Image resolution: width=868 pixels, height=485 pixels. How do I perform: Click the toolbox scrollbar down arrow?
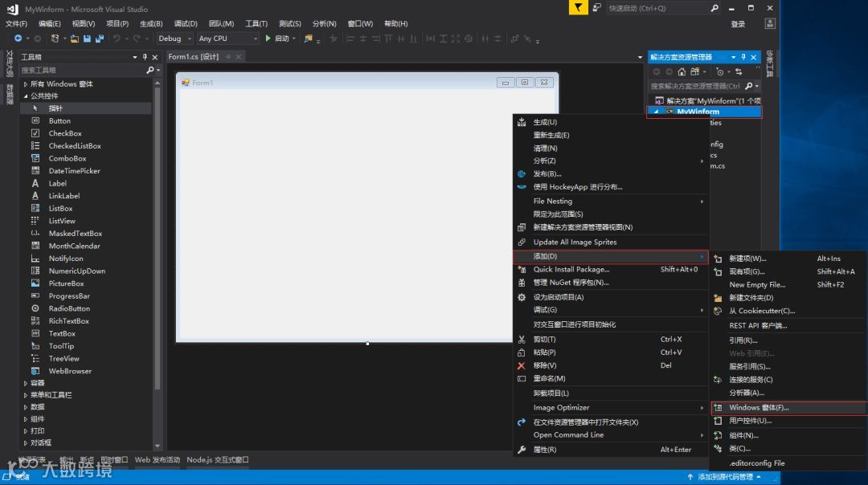click(158, 446)
